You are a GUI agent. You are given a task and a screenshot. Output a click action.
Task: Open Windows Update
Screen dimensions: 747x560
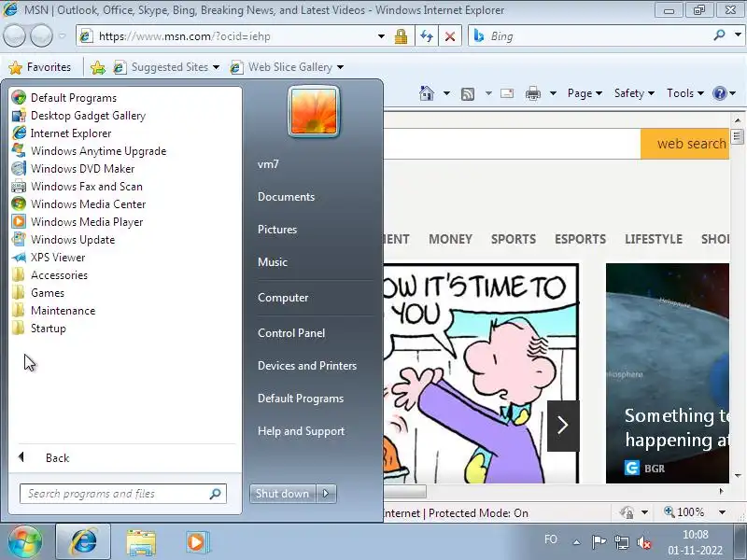63,240
